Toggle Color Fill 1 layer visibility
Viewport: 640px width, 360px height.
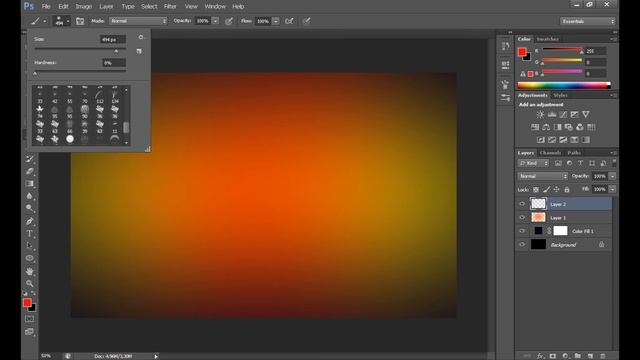click(522, 231)
